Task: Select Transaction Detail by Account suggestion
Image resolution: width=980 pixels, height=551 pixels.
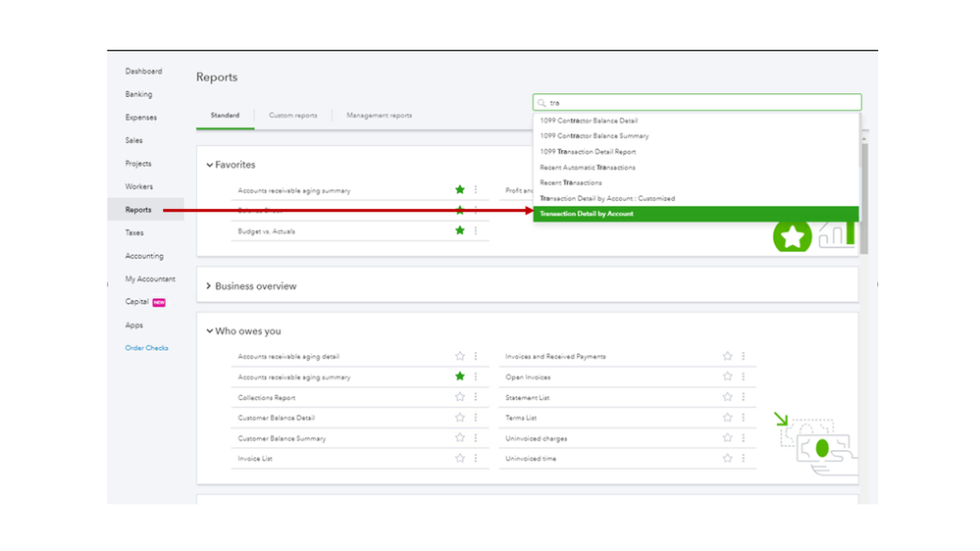Action: (696, 214)
